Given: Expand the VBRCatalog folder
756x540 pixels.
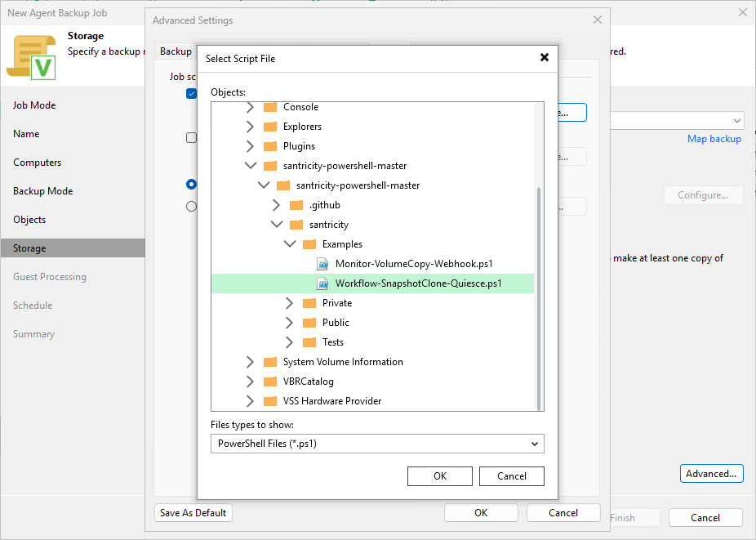Looking at the screenshot, I should [x=250, y=382].
